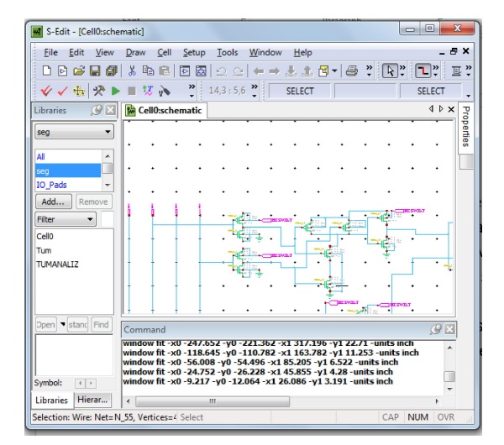Cut the selection with the scissors icon
Image resolution: width=504 pixels, height=445 pixels.
click(x=132, y=71)
